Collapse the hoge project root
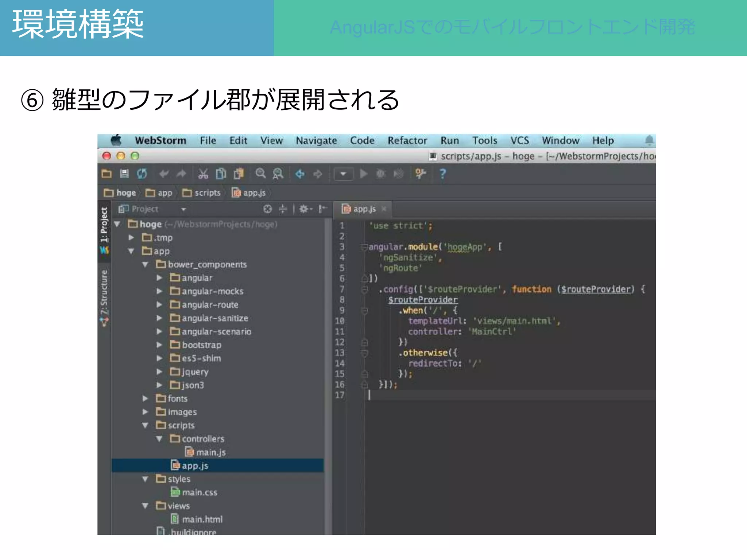Viewport: 747px width, 560px height. 117,224
